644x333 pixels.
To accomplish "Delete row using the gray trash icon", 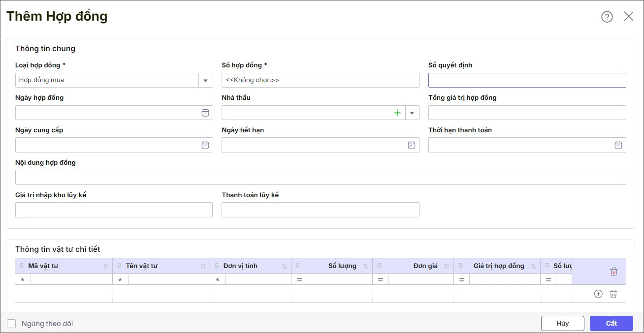I will pyautogui.click(x=613, y=294).
